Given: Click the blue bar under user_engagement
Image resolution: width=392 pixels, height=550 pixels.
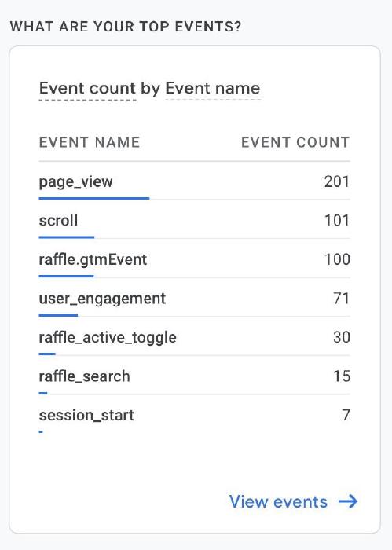Looking at the screenshot, I should (x=58, y=315).
